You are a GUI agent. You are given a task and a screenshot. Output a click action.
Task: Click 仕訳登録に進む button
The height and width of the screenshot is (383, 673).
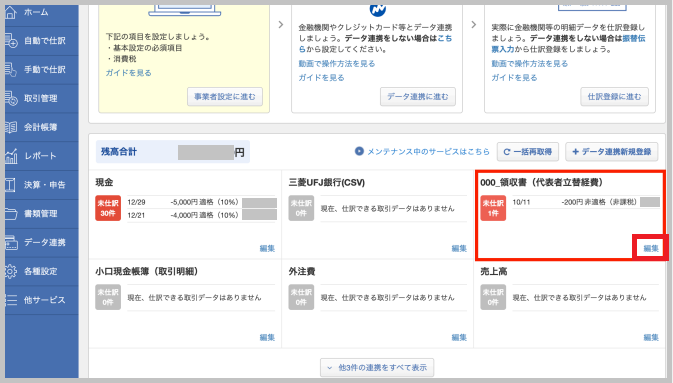point(615,97)
